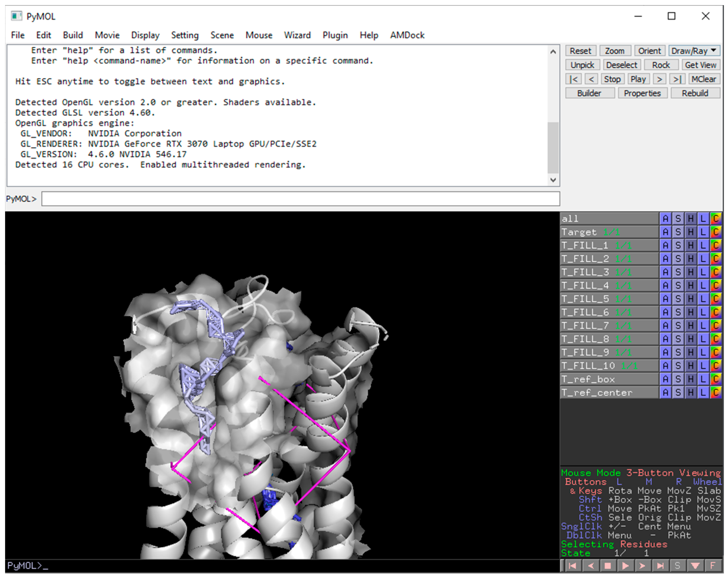Open the S show menu for Target
Screen dimensions: 728x579
(x=678, y=232)
